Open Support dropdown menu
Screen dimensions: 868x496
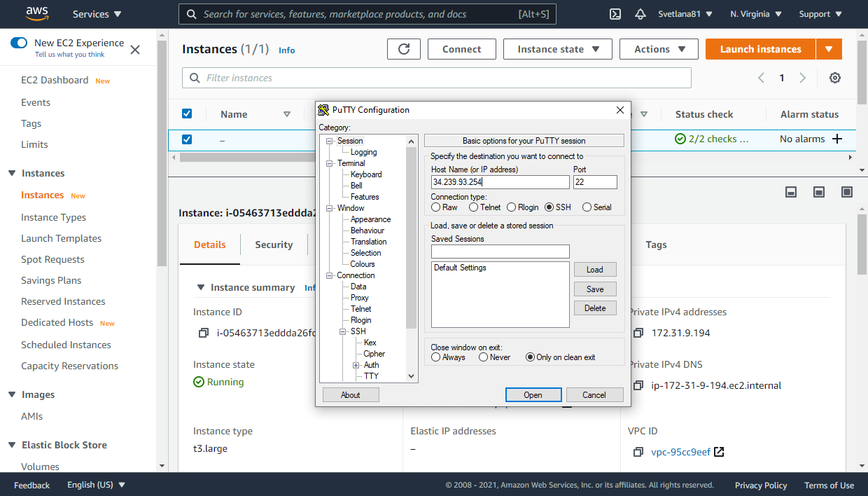pyautogui.click(x=820, y=14)
